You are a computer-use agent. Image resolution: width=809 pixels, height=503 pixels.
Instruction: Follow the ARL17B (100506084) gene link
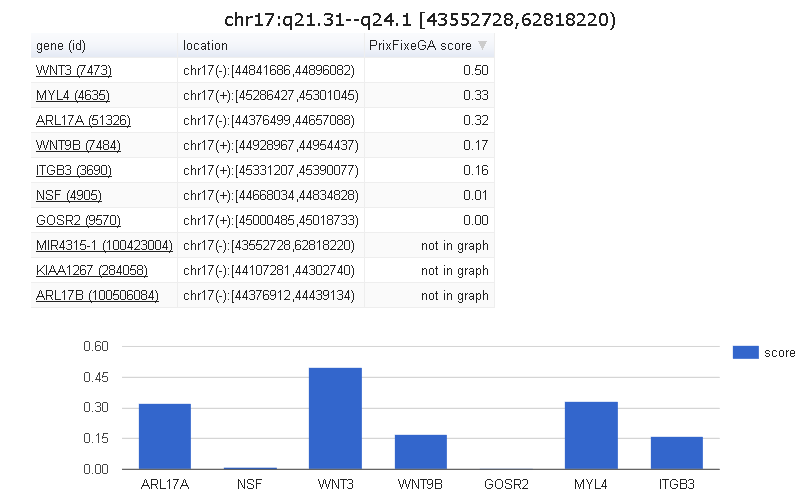[x=97, y=296]
